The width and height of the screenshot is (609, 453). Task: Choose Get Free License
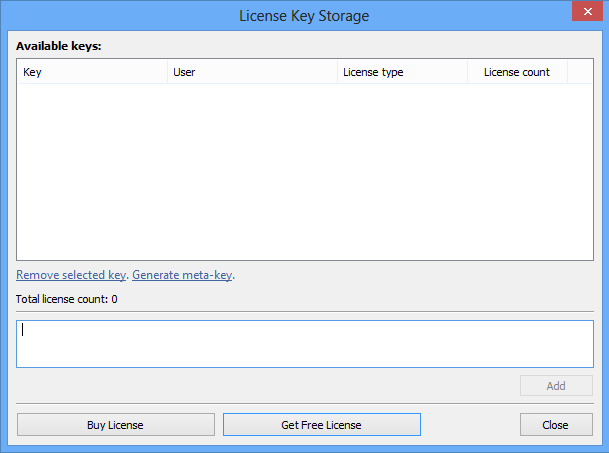point(321,425)
